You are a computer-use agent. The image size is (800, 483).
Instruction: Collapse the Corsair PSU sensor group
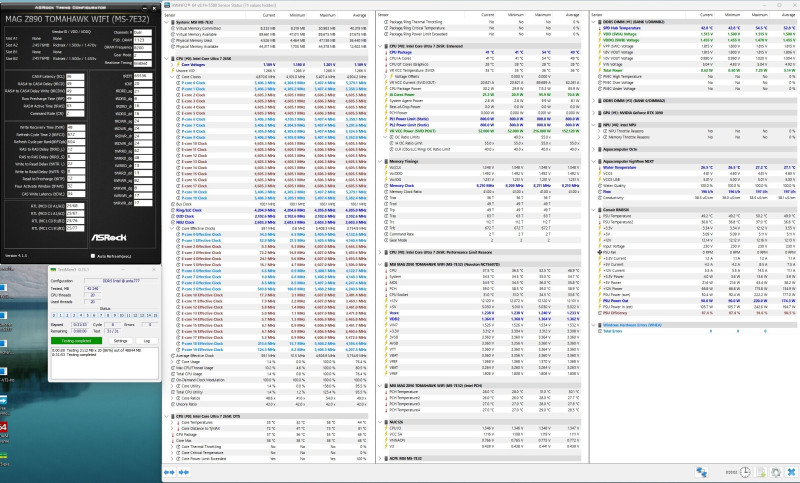(593, 210)
